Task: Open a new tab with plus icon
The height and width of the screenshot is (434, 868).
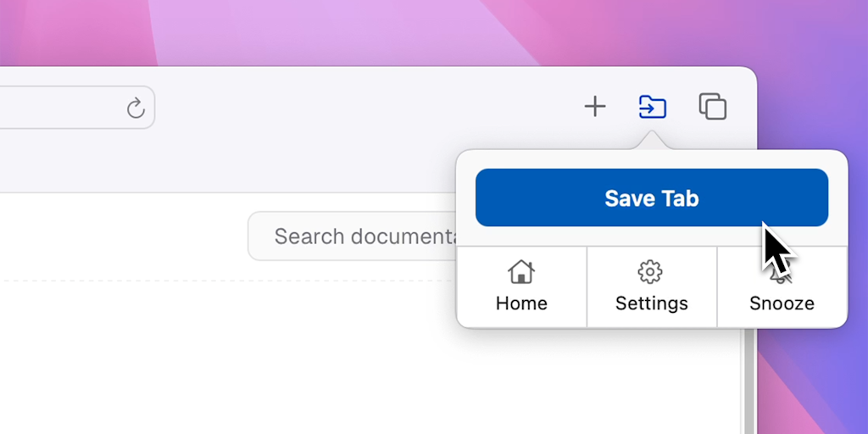Action: [595, 107]
